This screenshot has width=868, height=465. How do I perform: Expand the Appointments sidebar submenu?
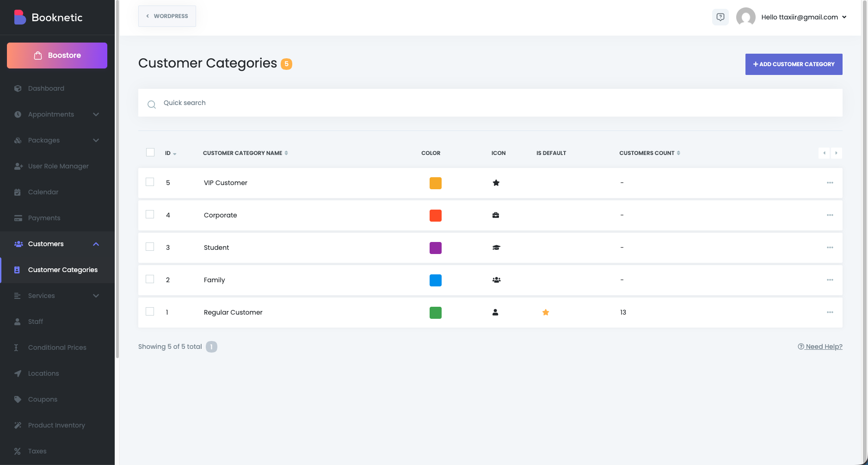96,114
